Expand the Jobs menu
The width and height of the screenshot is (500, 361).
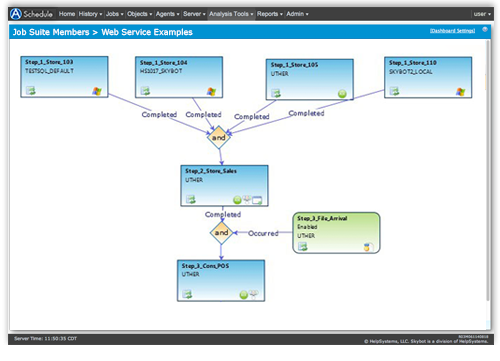click(x=115, y=14)
